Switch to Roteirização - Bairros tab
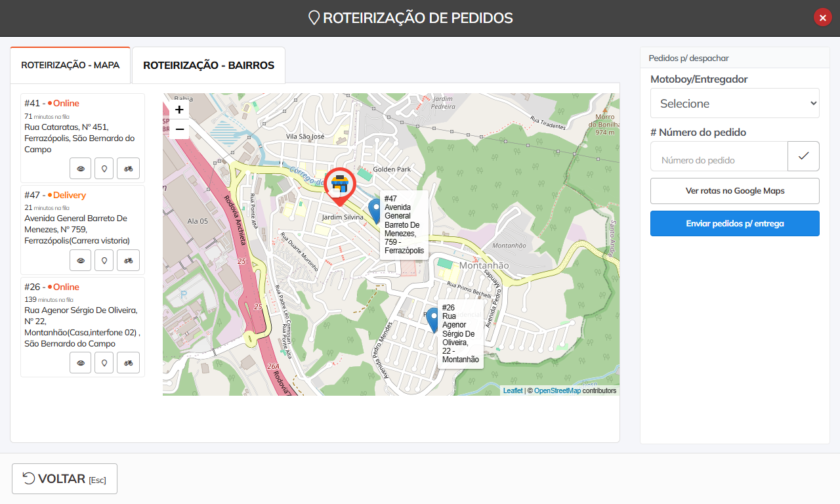The height and width of the screenshot is (504, 840). [209, 66]
